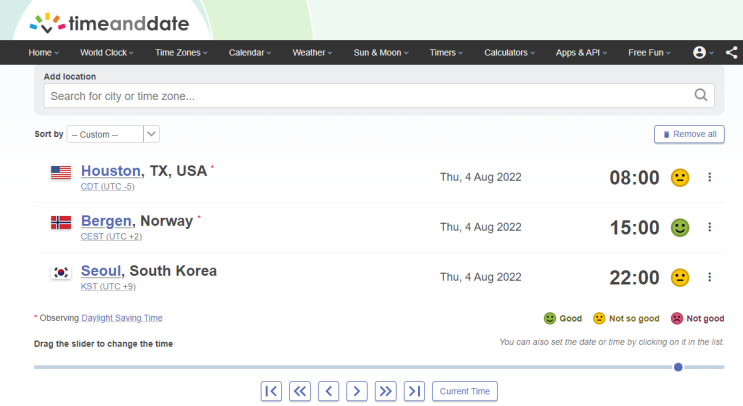This screenshot has height=406, width=743.
Task: Click the Seoul time 22:00
Action: point(634,278)
